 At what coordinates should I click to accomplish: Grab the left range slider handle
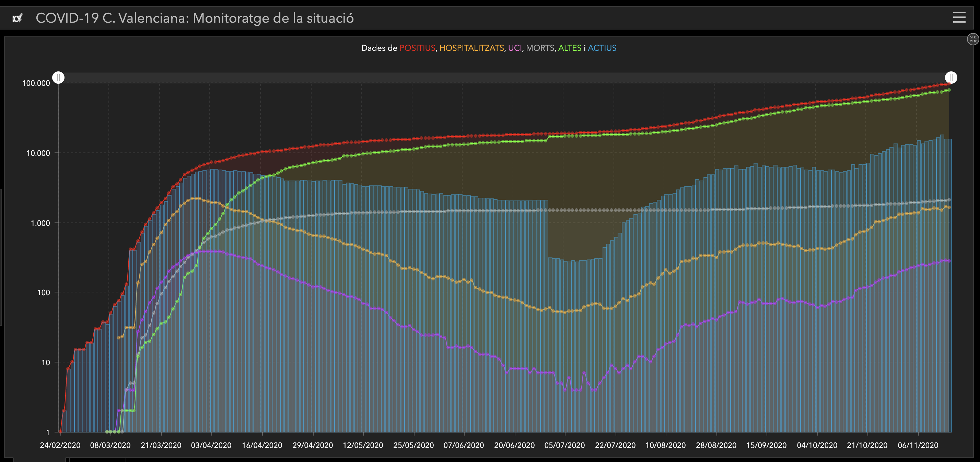[59, 78]
